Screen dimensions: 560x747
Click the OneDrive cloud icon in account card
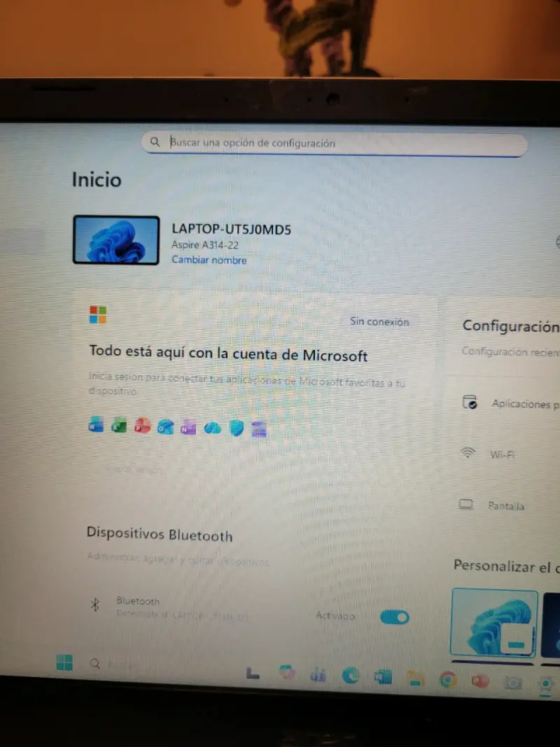[x=212, y=428]
